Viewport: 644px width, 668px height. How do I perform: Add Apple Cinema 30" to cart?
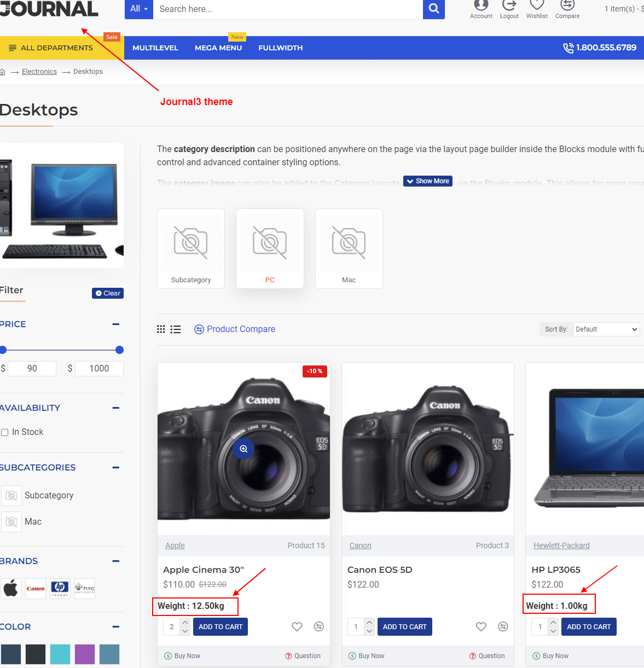(x=221, y=627)
